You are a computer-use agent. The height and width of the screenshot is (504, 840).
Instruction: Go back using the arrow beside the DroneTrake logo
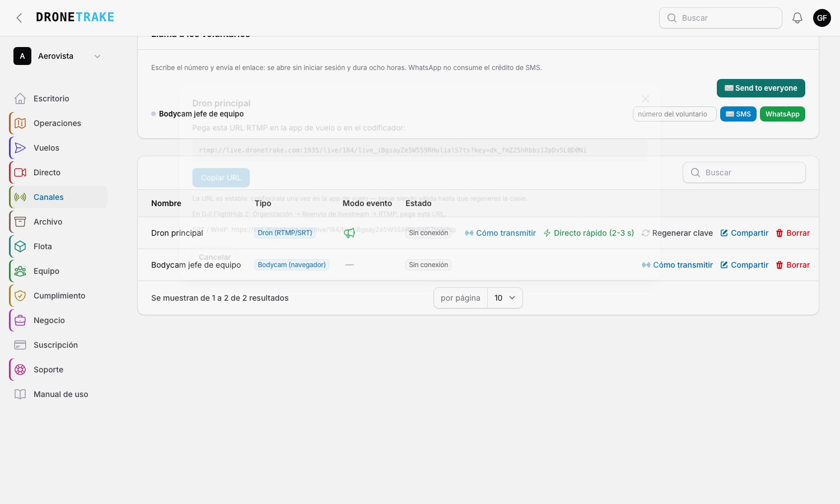19,18
